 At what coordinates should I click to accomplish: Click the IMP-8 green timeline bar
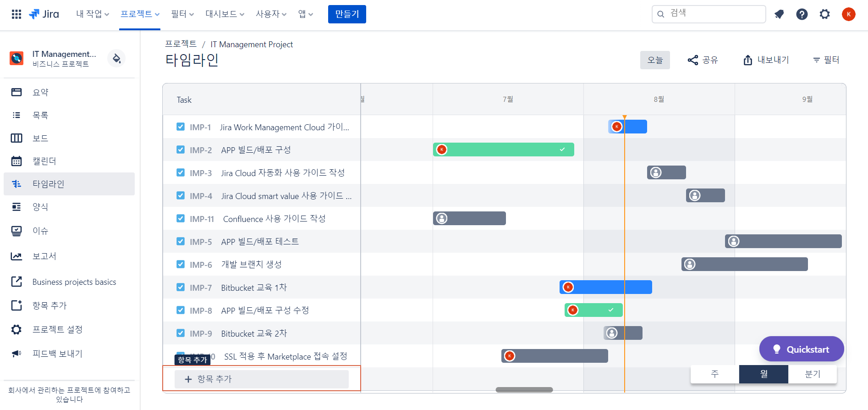point(593,310)
